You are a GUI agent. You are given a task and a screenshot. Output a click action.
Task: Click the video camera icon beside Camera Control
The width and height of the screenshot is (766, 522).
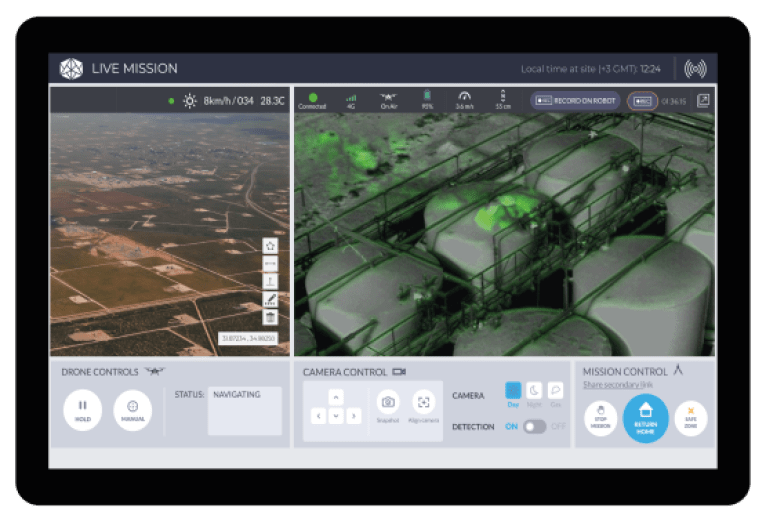[x=399, y=372]
